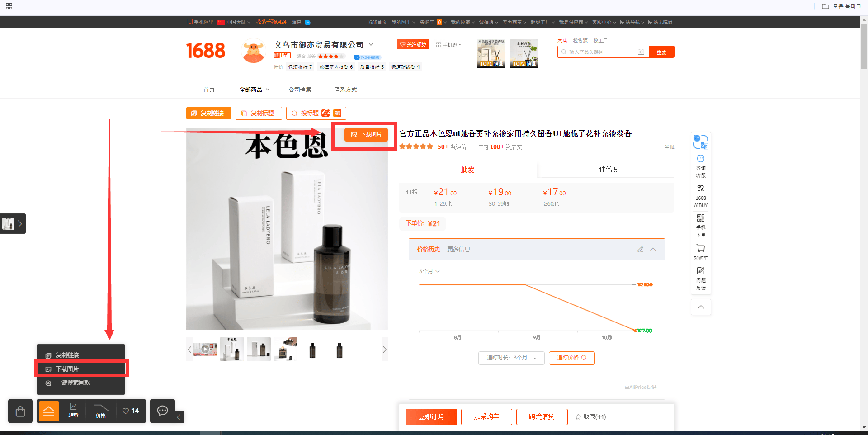868x435 pixels.
Task: Expand the 3个月 time range dropdown
Action: pos(429,271)
